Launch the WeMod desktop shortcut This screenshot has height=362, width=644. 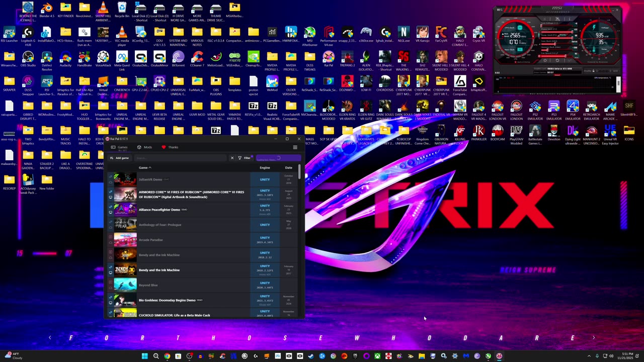(272, 84)
